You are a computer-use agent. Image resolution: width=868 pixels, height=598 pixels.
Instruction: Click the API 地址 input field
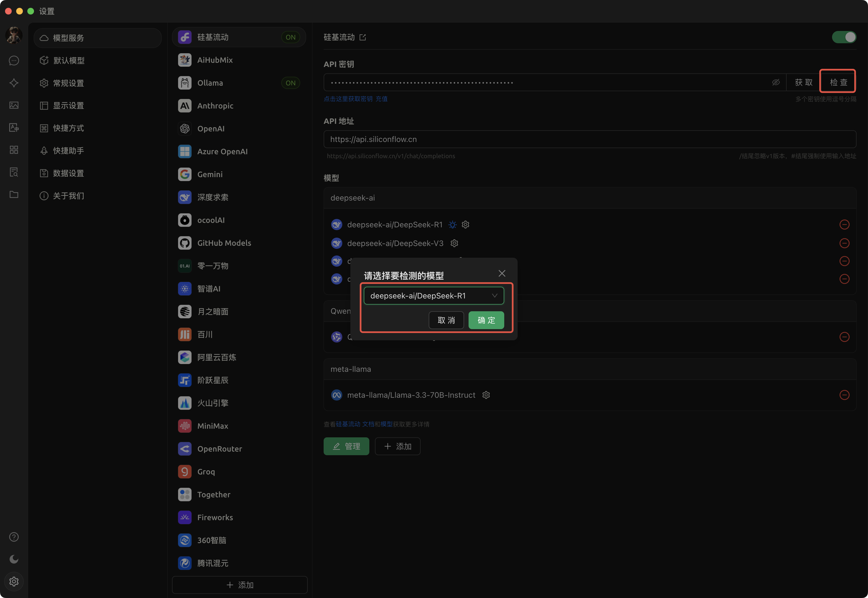tap(590, 139)
